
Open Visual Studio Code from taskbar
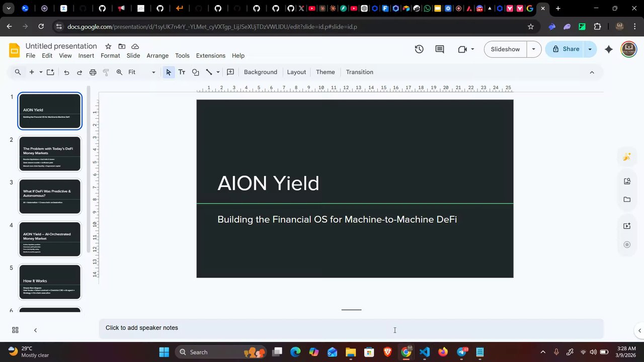tap(424, 352)
